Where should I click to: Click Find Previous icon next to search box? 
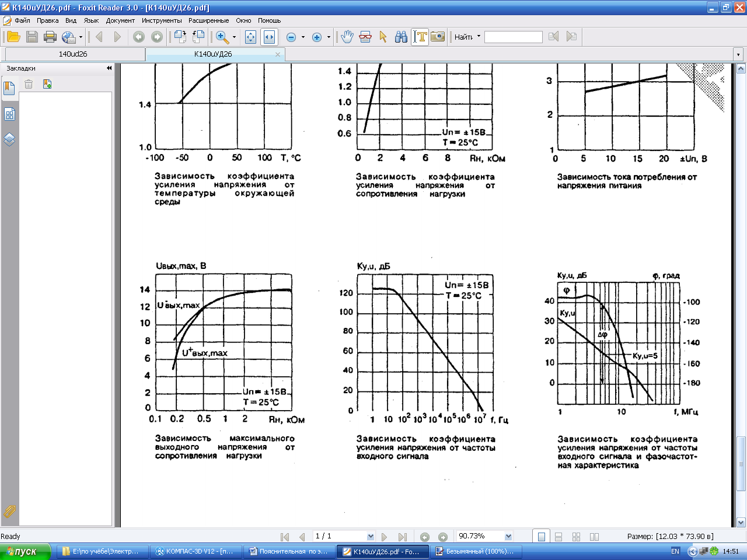(x=554, y=37)
